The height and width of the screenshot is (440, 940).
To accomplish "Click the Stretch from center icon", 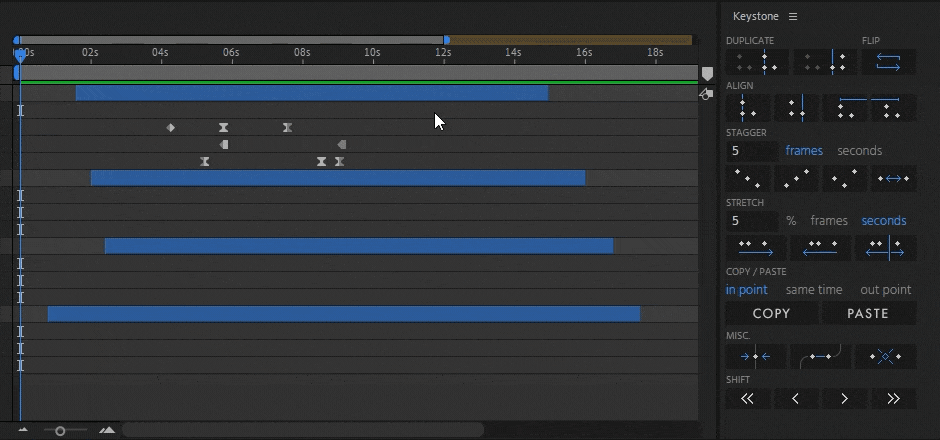I will click(x=886, y=247).
